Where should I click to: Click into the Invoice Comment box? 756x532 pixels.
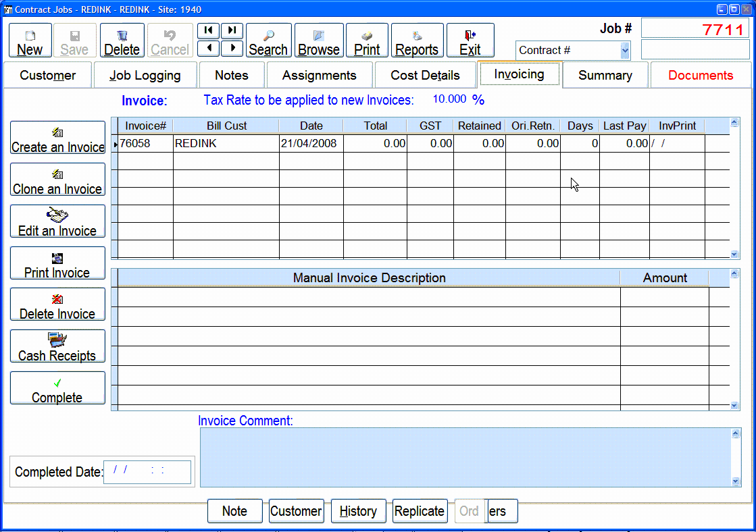pyautogui.click(x=465, y=457)
